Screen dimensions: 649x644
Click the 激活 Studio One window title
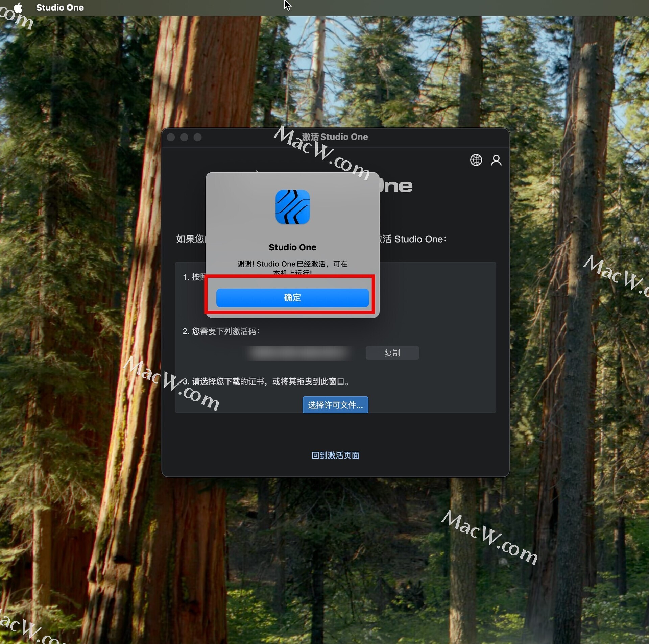(335, 137)
